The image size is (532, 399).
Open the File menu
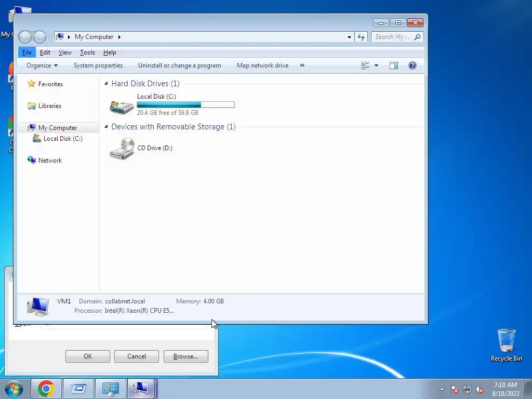(27, 52)
